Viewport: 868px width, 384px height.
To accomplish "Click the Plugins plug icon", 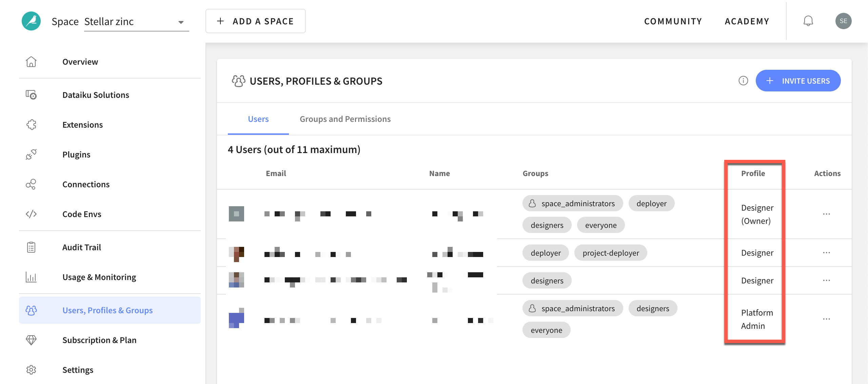I will pos(31,154).
